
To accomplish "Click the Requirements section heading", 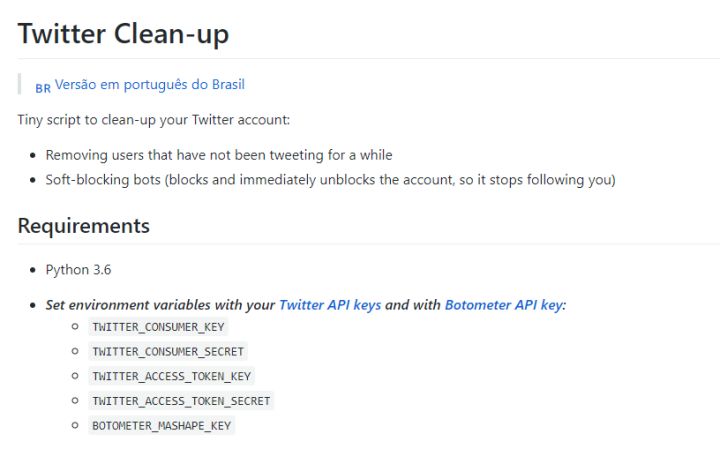I will click(84, 226).
